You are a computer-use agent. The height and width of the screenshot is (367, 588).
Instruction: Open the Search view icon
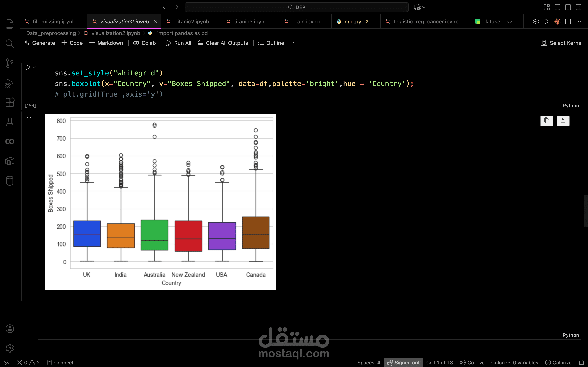(10, 44)
